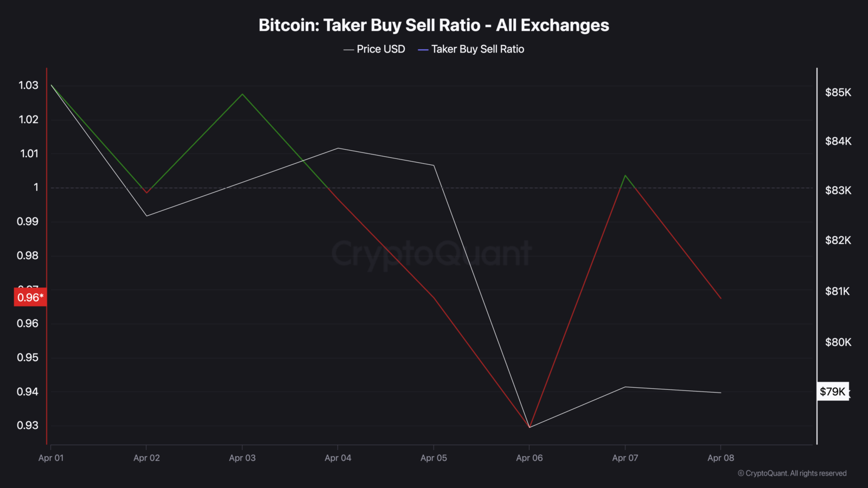Select the Apr 06 date tick

click(529, 458)
